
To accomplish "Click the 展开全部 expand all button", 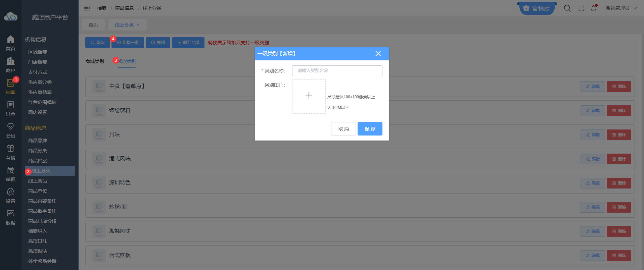I will 188,43.
